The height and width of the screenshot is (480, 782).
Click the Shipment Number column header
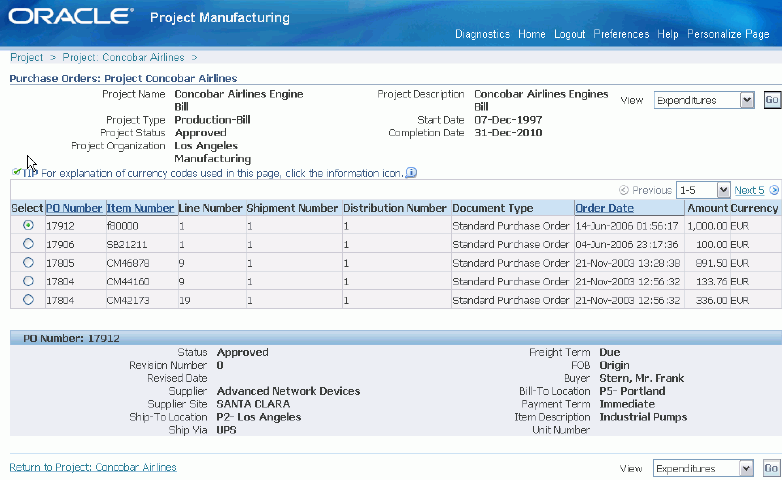coord(292,208)
